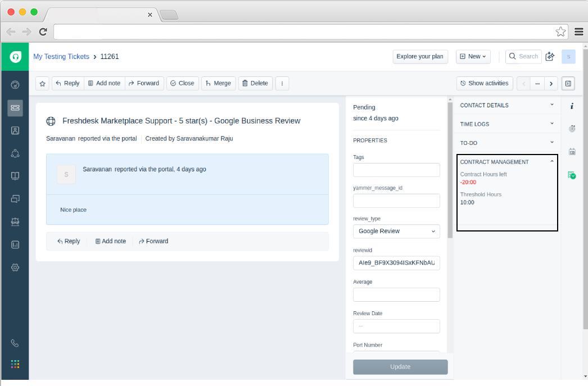588x386 pixels.
Task: Open ticket list ellipsis between arrows
Action: (537, 83)
